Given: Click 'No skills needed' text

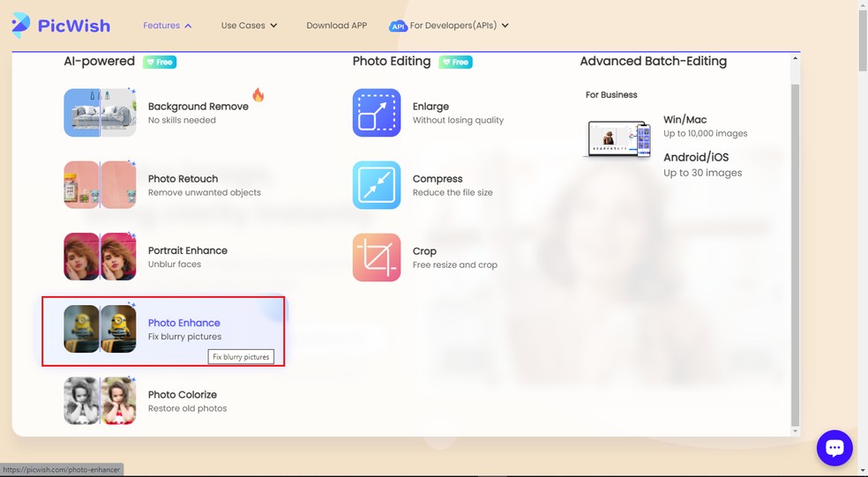Looking at the screenshot, I should [x=182, y=120].
